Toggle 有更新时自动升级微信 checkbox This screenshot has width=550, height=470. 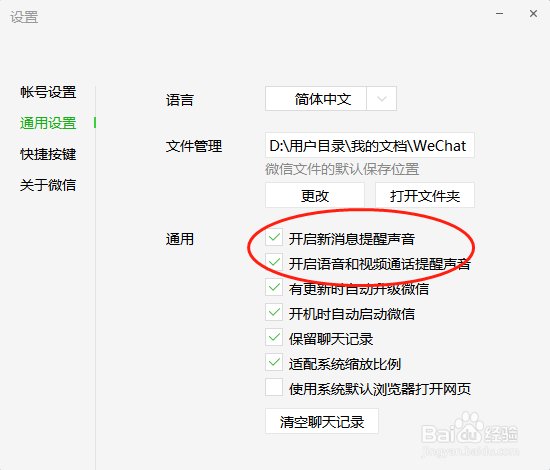pos(274,288)
